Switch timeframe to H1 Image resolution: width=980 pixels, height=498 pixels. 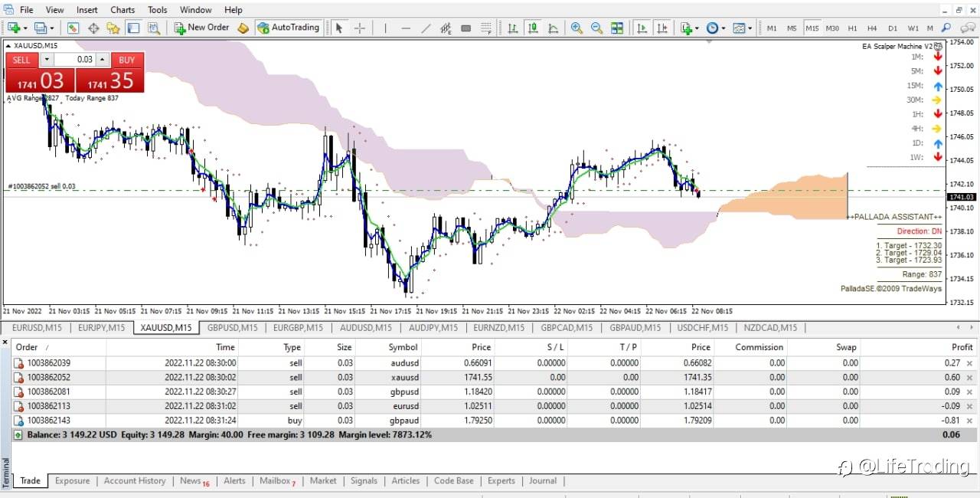click(x=852, y=28)
